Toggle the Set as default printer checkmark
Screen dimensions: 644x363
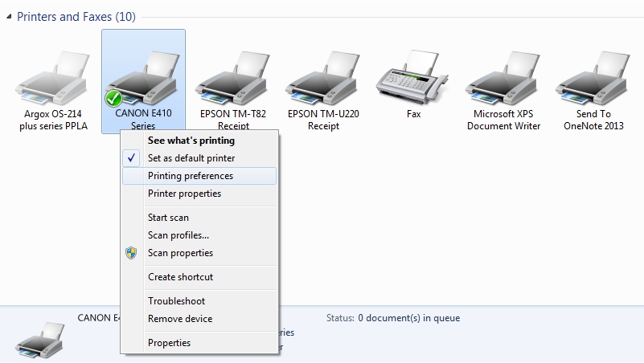point(133,158)
